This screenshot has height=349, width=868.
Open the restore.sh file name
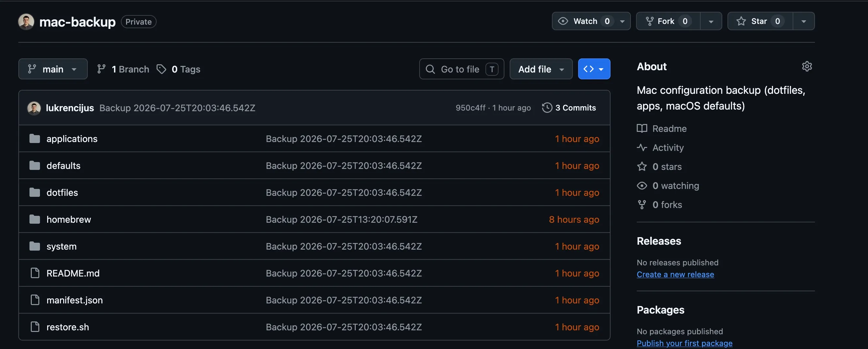pyautogui.click(x=68, y=327)
